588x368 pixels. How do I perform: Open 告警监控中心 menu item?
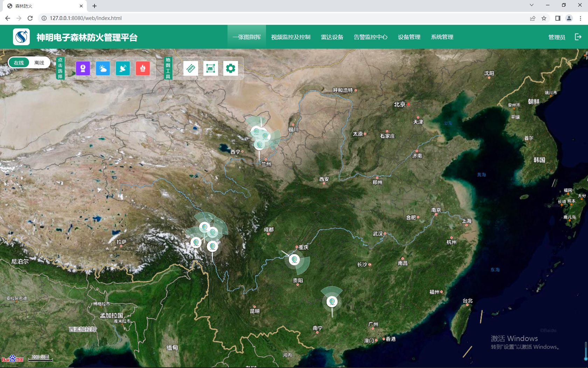pos(370,37)
